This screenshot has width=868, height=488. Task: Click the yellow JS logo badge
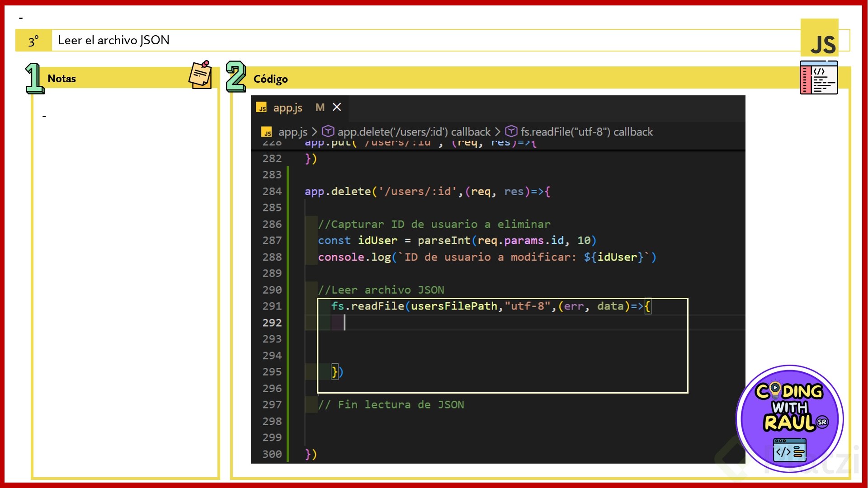[819, 38]
